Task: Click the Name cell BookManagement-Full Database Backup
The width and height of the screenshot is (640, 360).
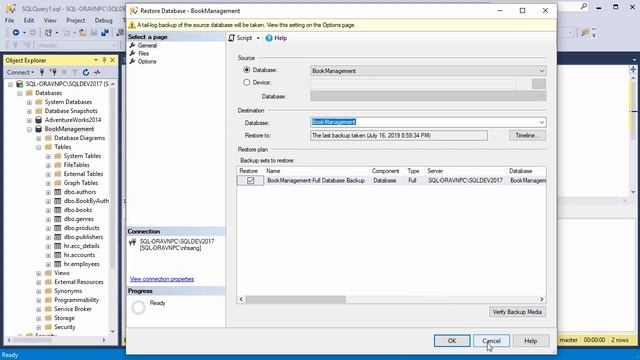Action: (x=316, y=180)
